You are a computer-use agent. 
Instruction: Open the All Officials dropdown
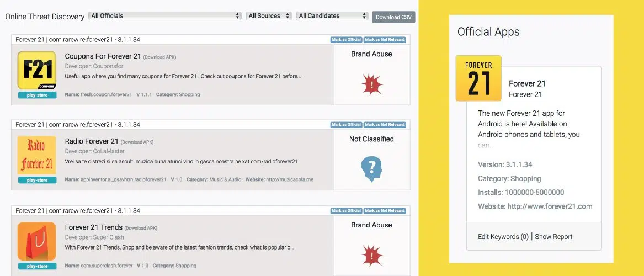coord(165,16)
